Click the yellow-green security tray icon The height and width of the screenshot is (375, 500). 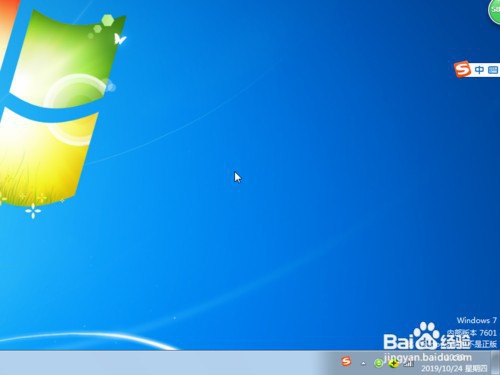[394, 363]
